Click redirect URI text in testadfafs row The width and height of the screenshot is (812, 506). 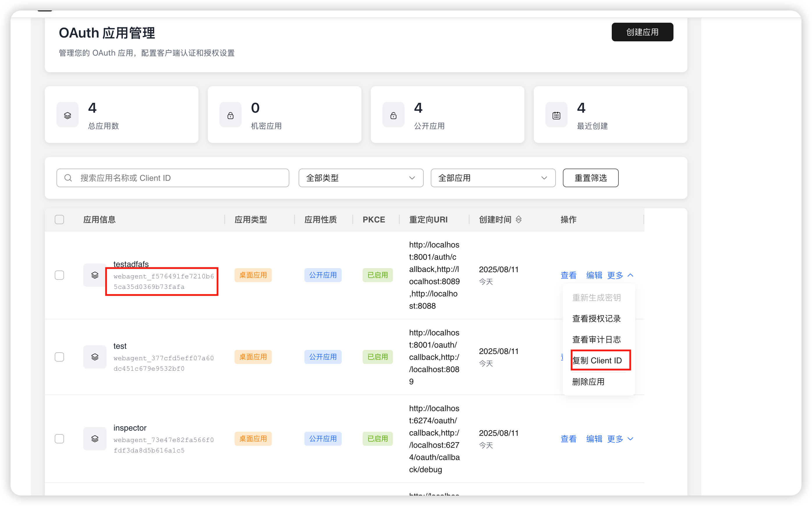(x=434, y=275)
